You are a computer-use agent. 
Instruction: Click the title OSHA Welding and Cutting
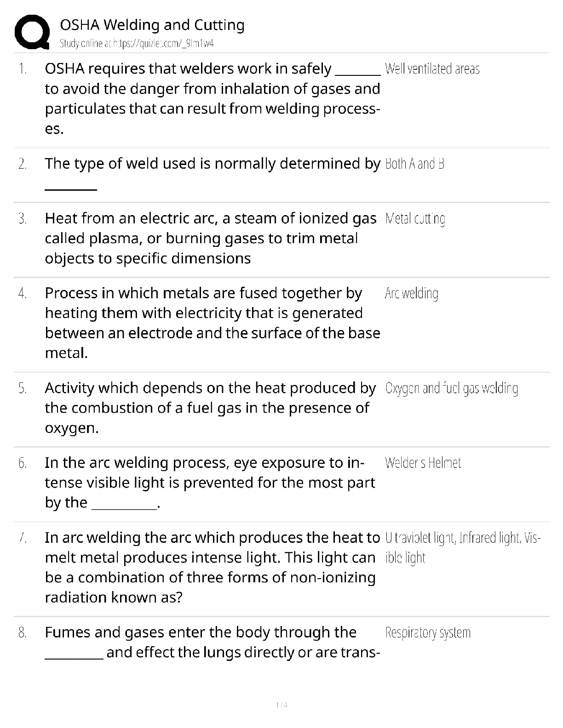coord(152,25)
